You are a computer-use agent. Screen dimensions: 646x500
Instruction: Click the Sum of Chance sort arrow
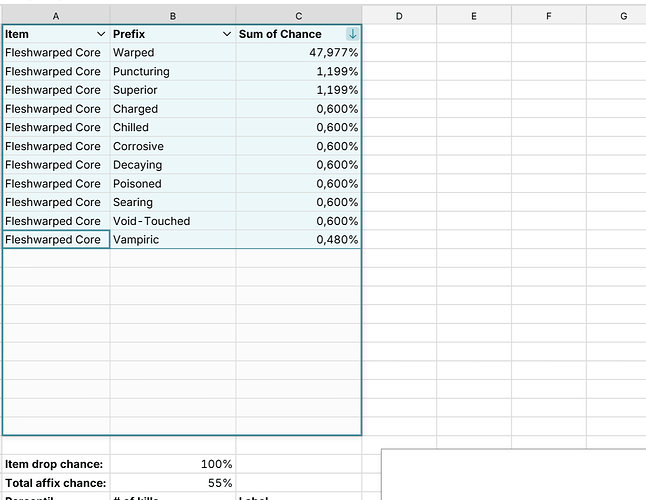(352, 34)
